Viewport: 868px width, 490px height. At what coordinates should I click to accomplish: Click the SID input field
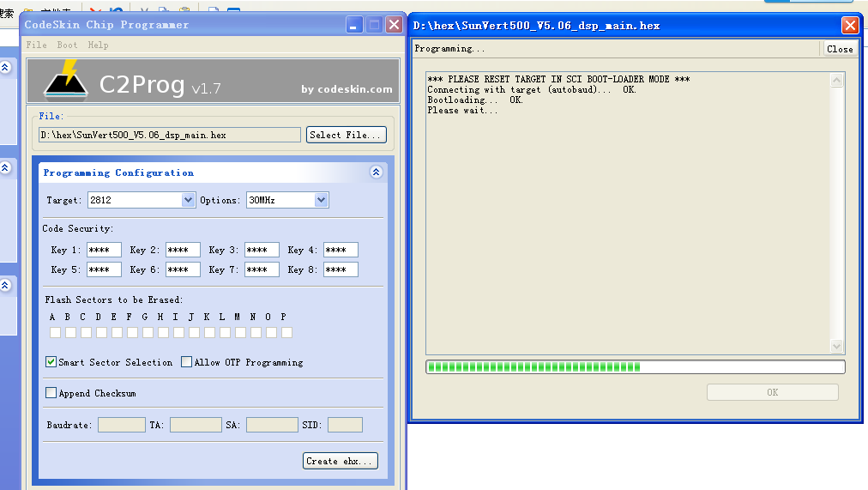345,425
